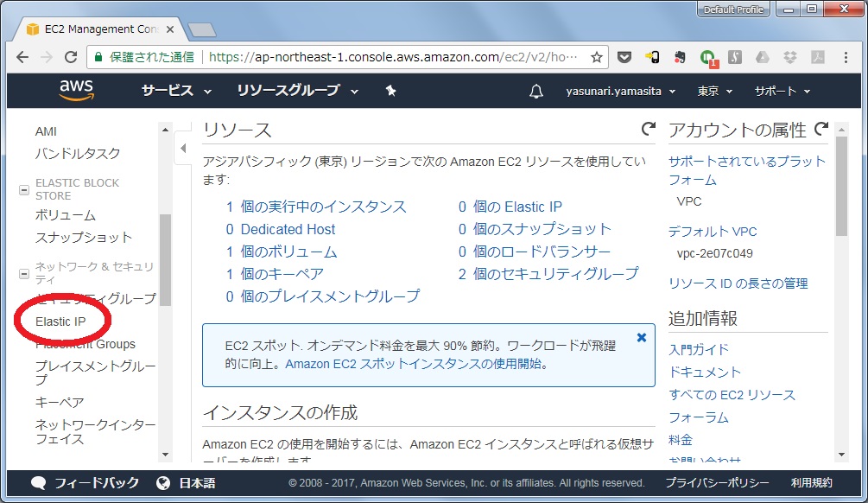Open the 0 個のスナップショット link
Viewport: 868px width, 503px height.
tap(535, 229)
